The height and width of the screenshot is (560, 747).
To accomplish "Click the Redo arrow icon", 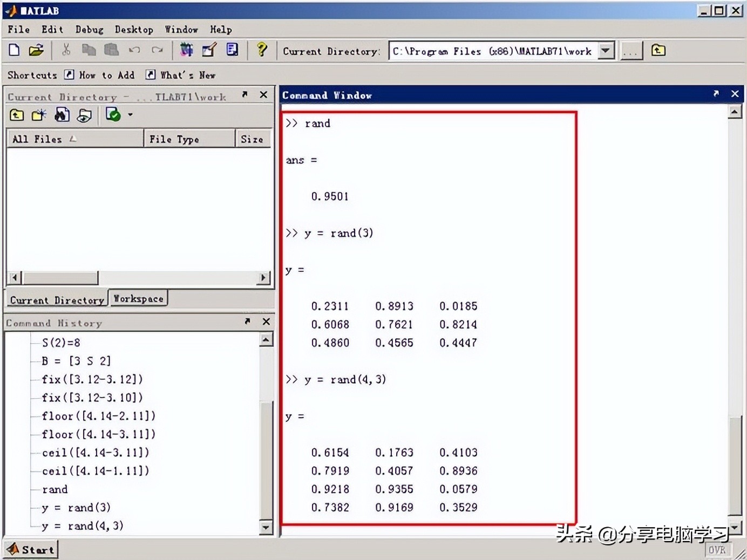I will [157, 50].
